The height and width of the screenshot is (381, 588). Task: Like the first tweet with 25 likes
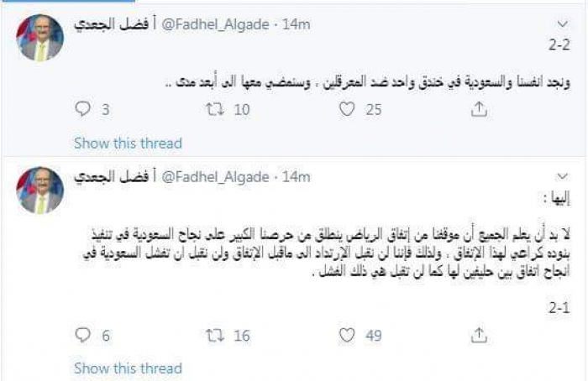[350, 108]
